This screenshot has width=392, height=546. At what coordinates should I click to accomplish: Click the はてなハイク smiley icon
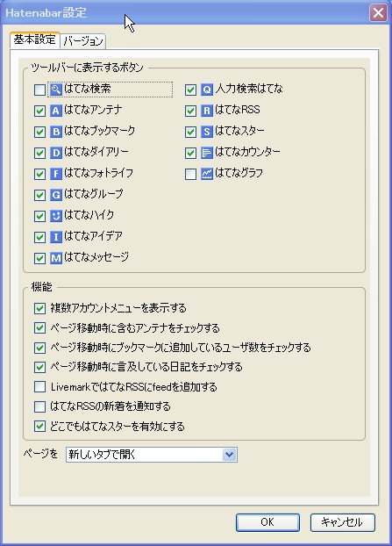pyautogui.click(x=55, y=216)
